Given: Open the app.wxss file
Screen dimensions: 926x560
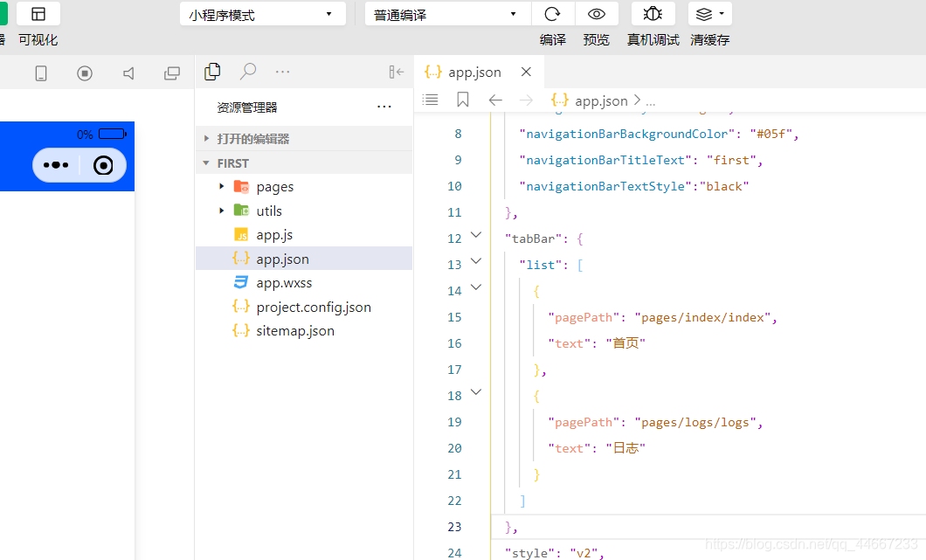Looking at the screenshot, I should click(x=304, y=283).
